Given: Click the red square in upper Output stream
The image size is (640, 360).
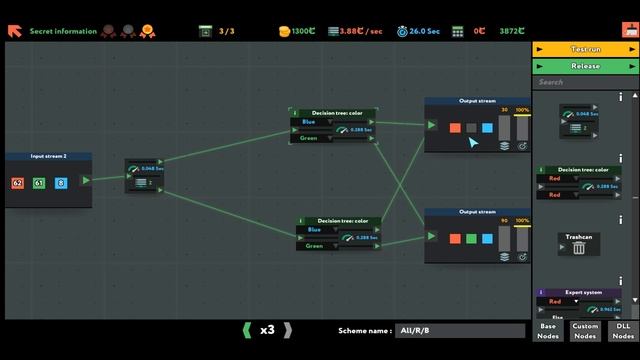Looking at the screenshot, I should [455, 128].
